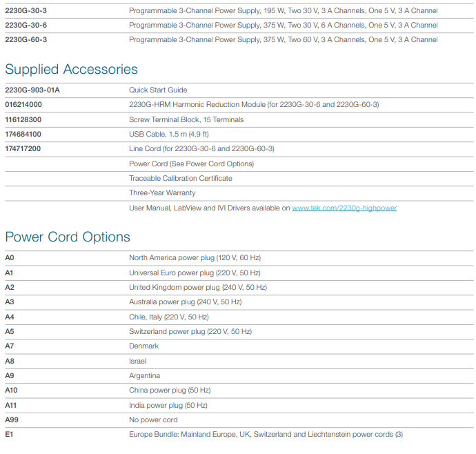Click India power plug (50 Hz)

click(168, 406)
